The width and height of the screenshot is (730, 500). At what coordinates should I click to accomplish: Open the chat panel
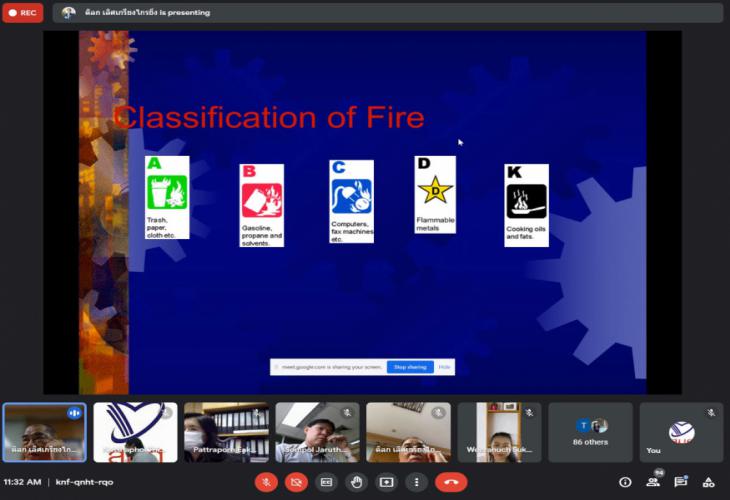(x=681, y=482)
